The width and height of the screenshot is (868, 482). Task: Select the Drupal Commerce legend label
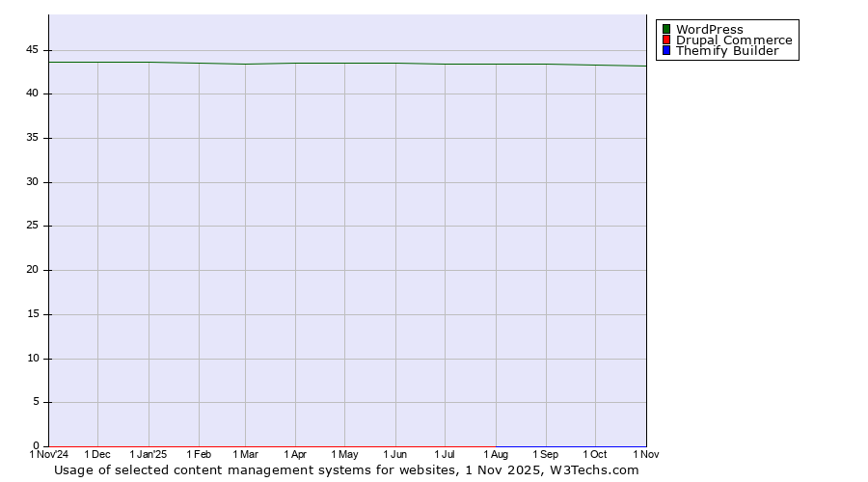733,40
